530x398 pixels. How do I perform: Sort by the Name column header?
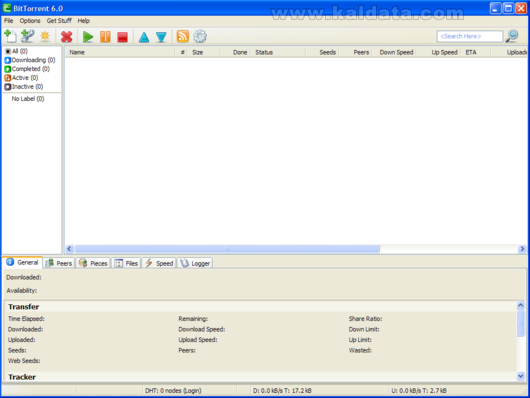point(120,52)
